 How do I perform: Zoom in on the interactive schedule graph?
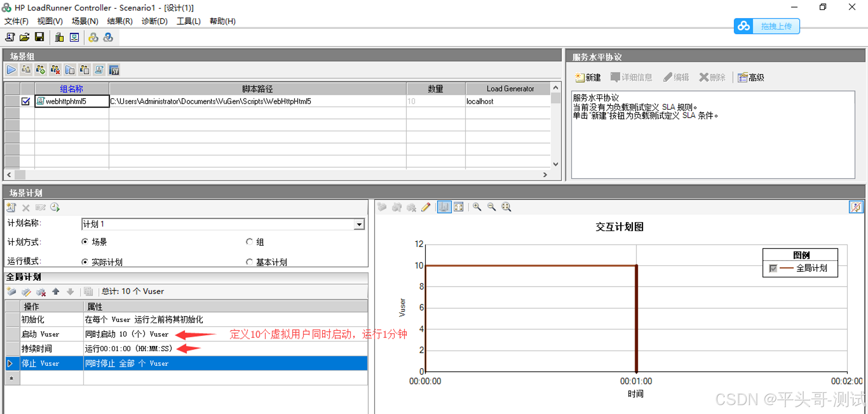point(477,207)
